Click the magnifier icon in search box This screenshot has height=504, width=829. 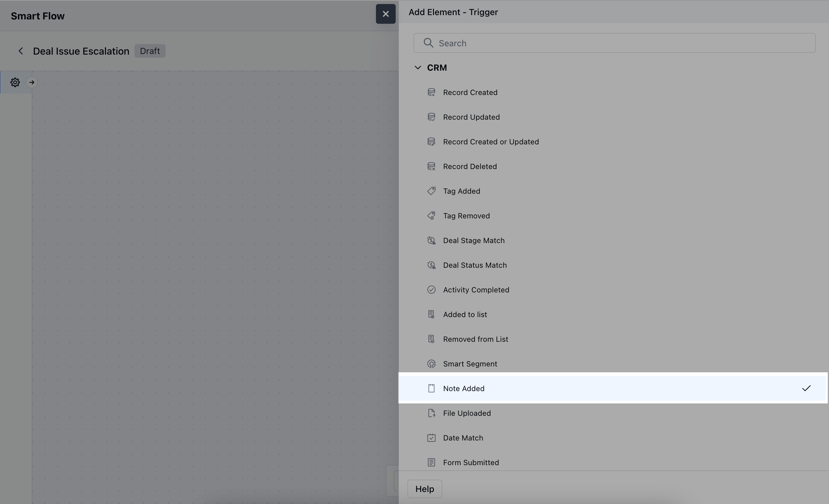tap(428, 43)
